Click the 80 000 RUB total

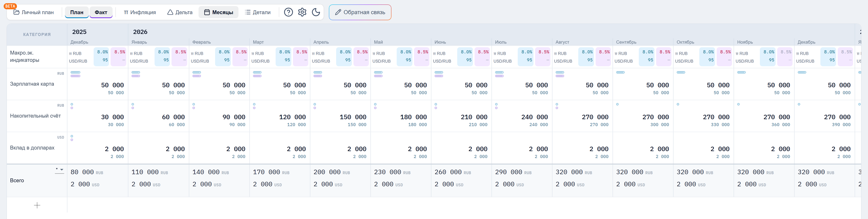pyautogui.click(x=87, y=172)
